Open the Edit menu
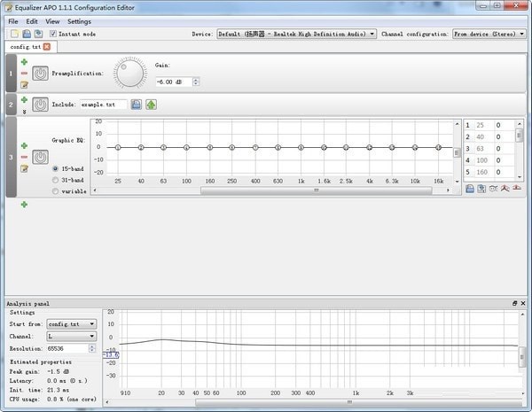 click(32, 21)
